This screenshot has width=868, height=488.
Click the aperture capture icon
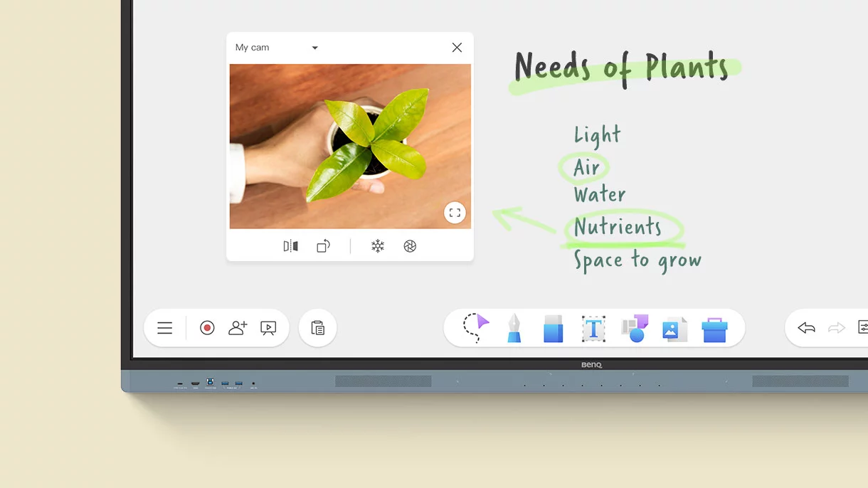tap(410, 246)
